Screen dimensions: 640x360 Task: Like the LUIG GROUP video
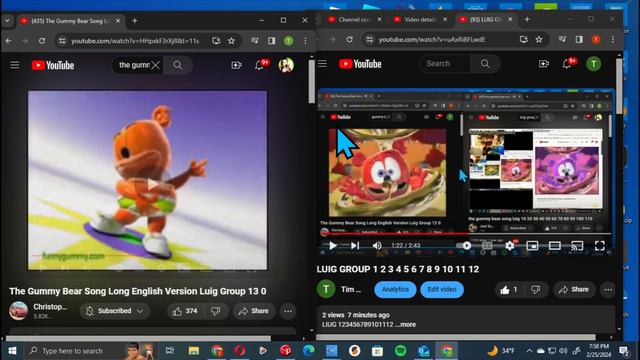pyautogui.click(x=509, y=289)
